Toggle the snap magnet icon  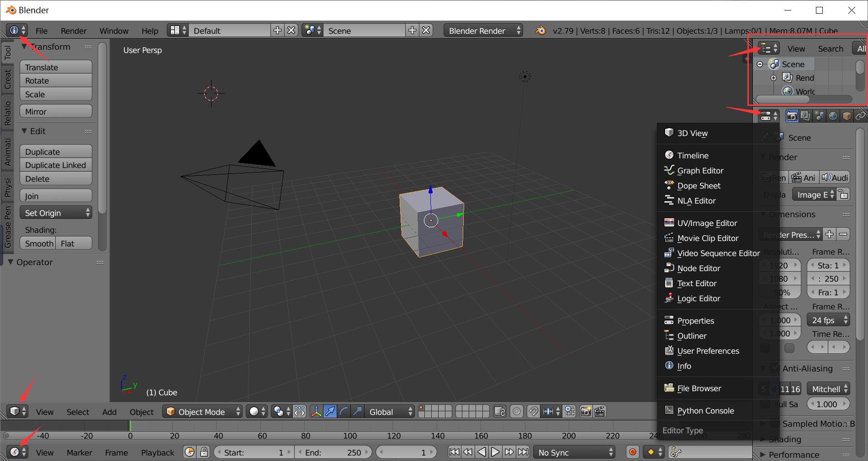pyautogui.click(x=533, y=411)
